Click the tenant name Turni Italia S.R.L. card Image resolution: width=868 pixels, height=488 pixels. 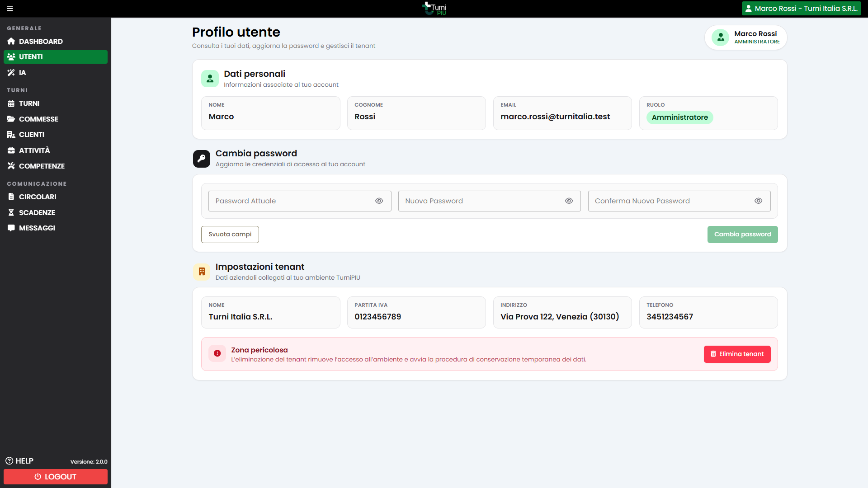(x=270, y=313)
